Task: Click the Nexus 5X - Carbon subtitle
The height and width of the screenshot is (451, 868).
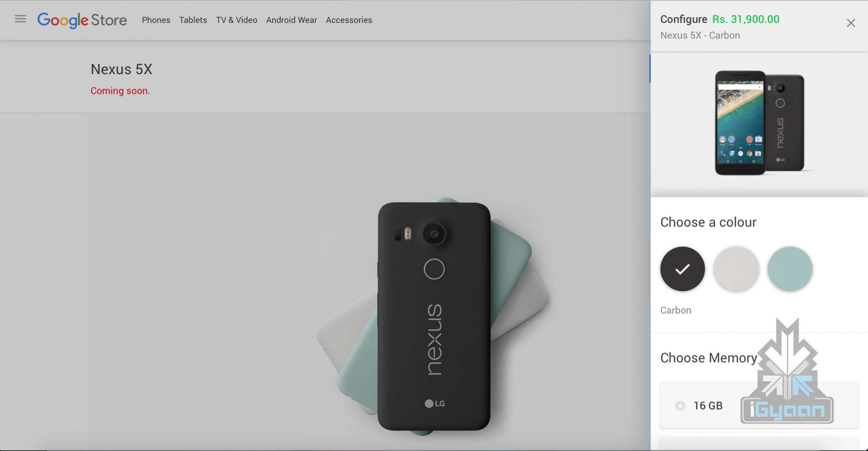Action: 700,35
